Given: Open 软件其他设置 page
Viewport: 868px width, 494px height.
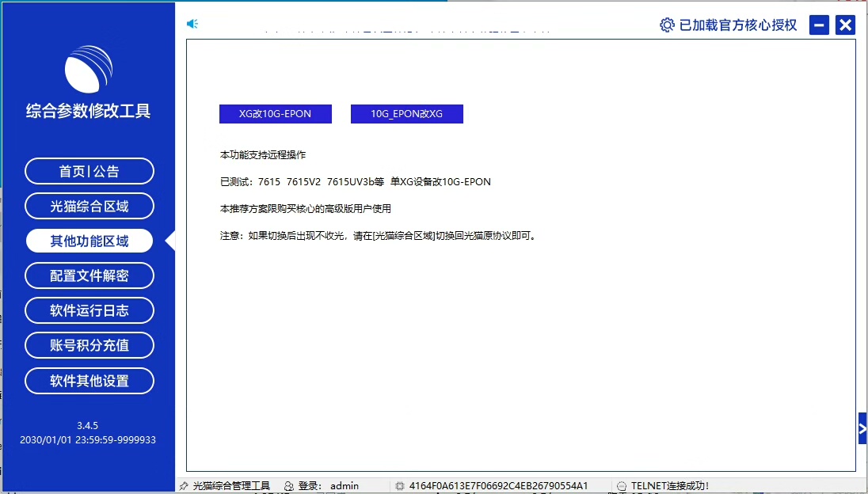Looking at the screenshot, I should [x=89, y=381].
